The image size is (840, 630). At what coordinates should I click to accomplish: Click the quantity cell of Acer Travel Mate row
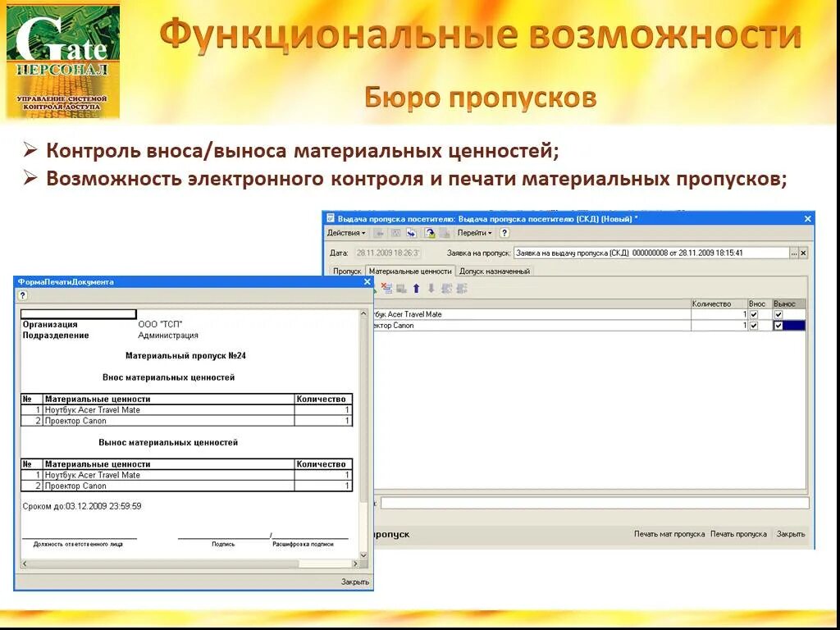[x=719, y=314]
